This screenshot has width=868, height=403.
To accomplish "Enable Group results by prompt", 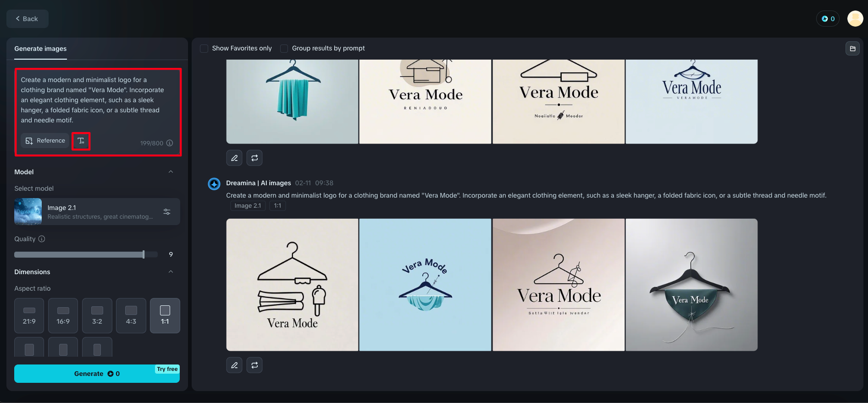I will pos(284,49).
